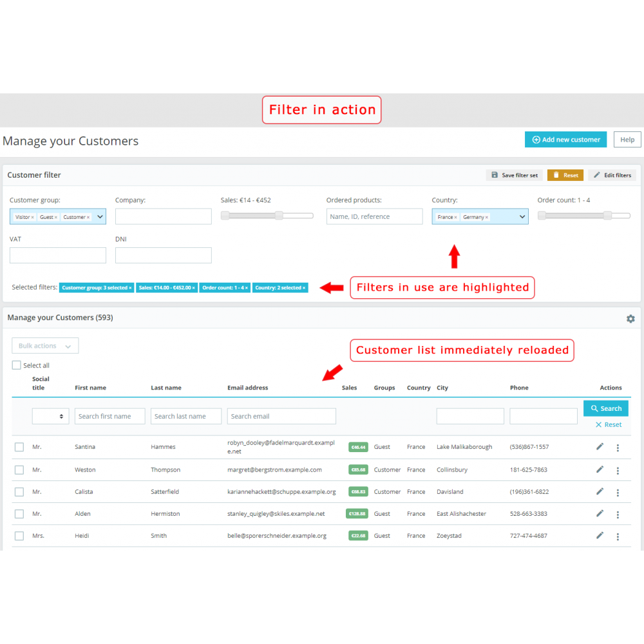Open the Country filter dropdown

point(523,216)
